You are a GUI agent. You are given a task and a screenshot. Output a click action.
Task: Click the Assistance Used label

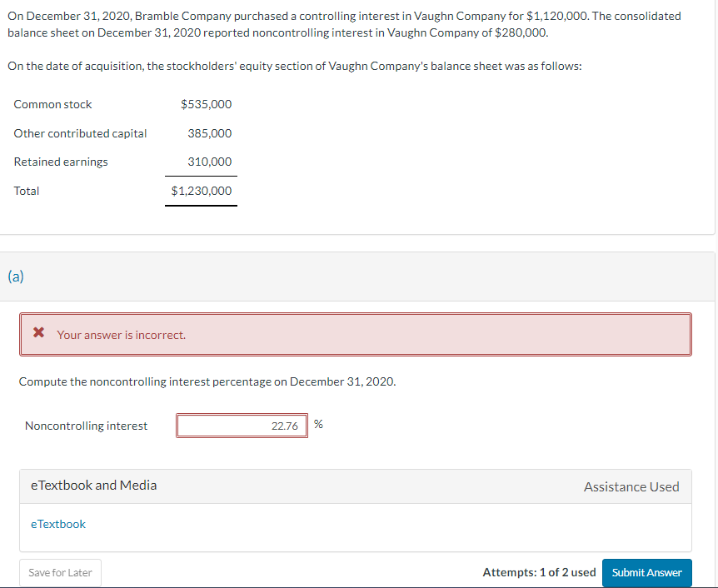631,486
